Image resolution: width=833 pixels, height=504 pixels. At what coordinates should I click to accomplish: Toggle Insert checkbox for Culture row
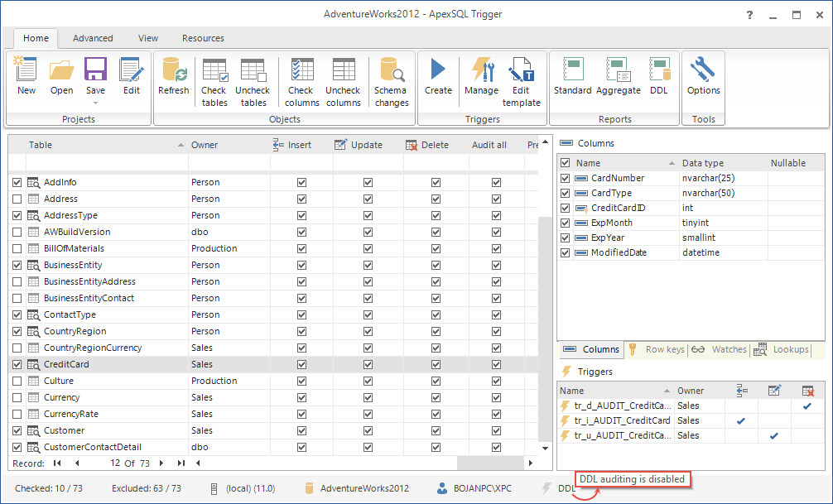(x=301, y=381)
